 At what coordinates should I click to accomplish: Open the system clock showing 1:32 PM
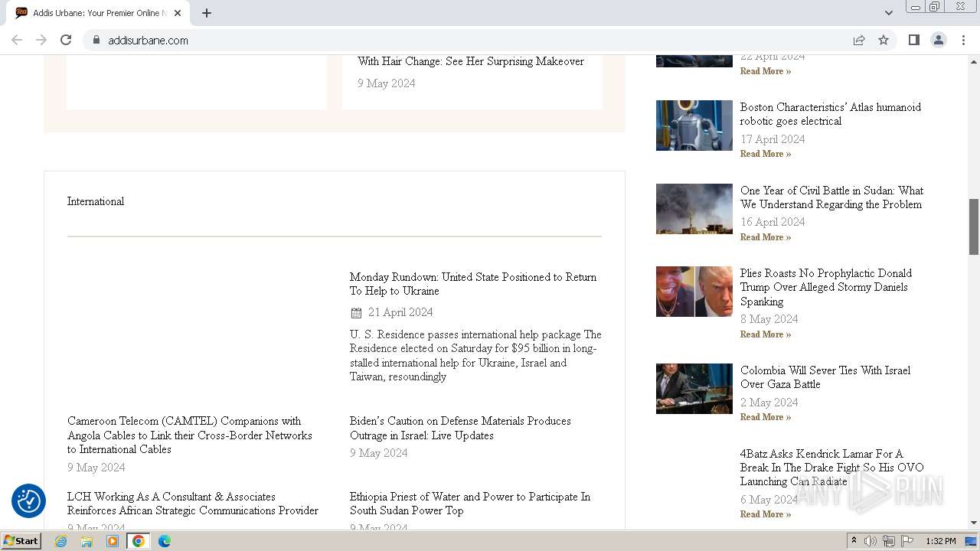click(940, 541)
